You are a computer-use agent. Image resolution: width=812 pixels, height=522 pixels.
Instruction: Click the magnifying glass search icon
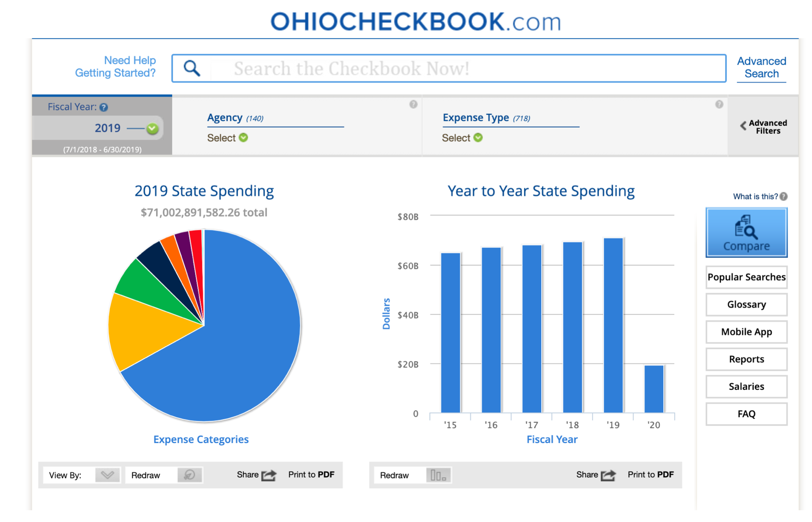[191, 68]
